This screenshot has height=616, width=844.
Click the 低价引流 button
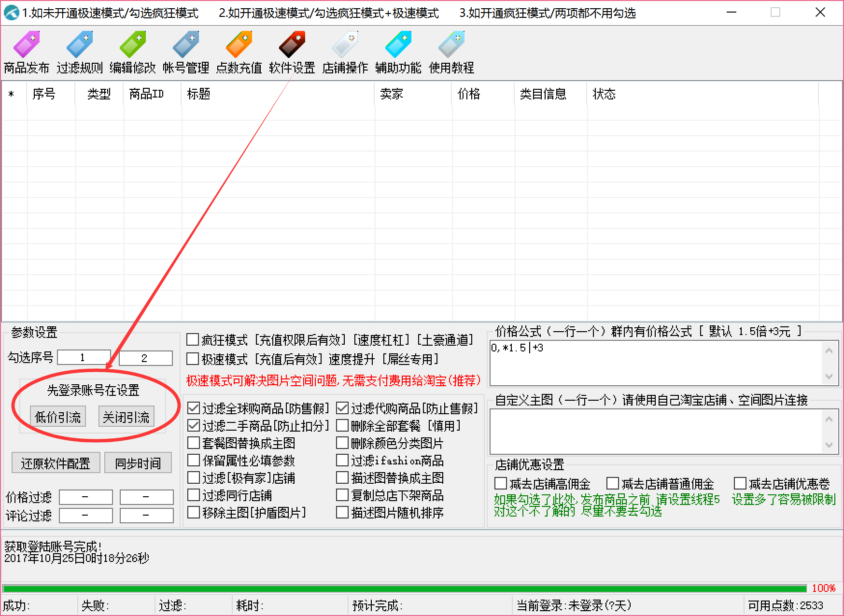(58, 417)
